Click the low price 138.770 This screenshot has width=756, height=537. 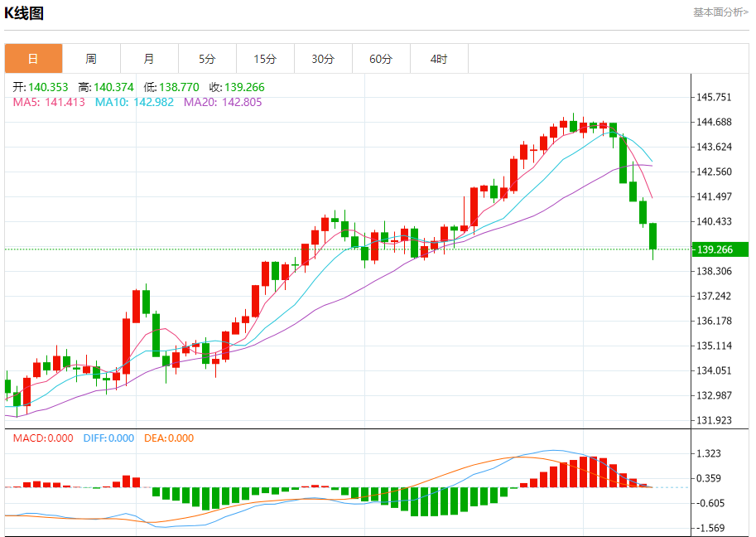179,87
